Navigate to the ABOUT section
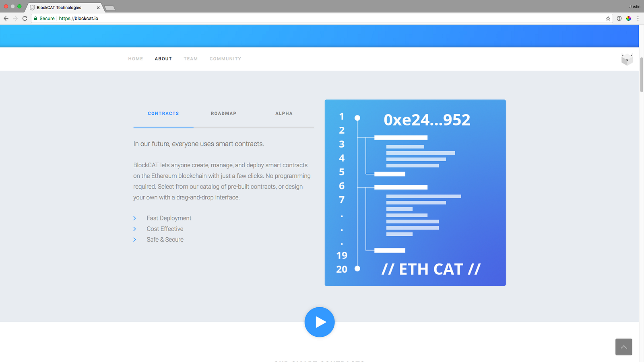This screenshot has width=644, height=362. tap(163, 59)
